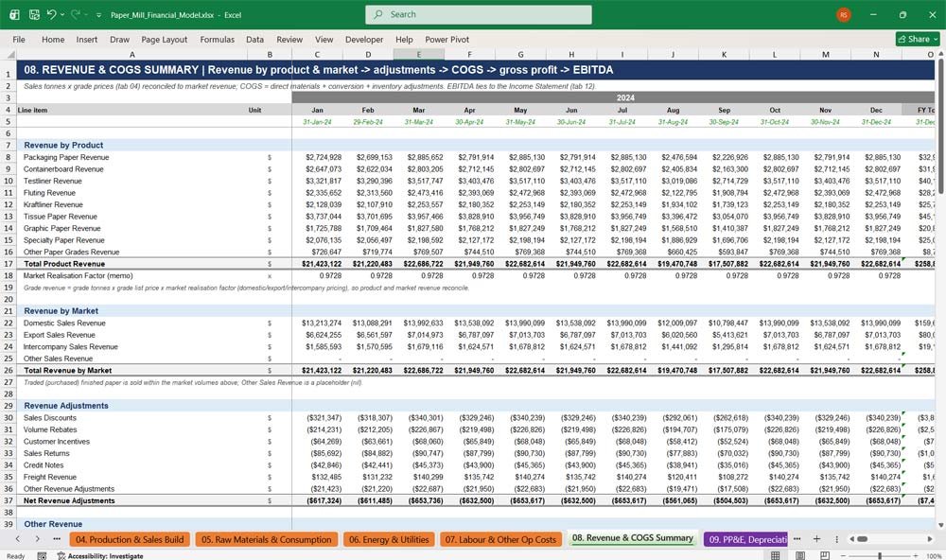Select Jan Packaging Paper Revenue $2,724,928
Image resolution: width=946 pixels, height=560 pixels.
click(317, 157)
